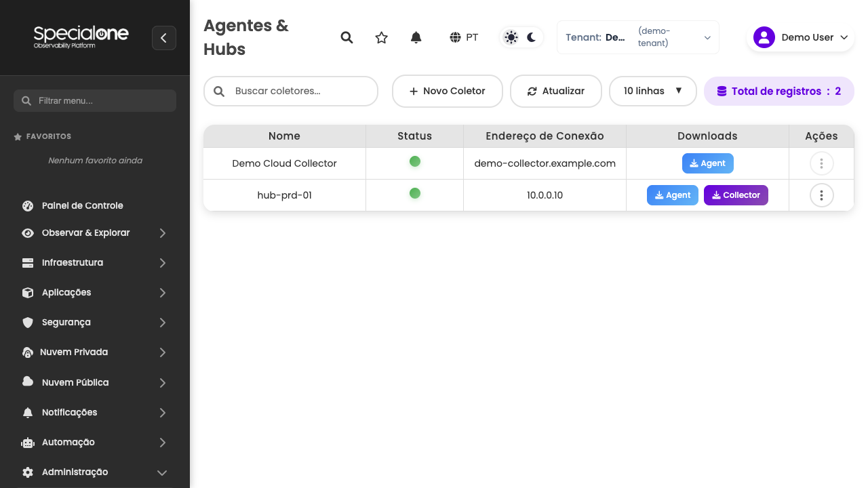Viewport: 868px width, 488px height.
Task: Expand the Nuvem Privada menu
Action: [x=95, y=352]
